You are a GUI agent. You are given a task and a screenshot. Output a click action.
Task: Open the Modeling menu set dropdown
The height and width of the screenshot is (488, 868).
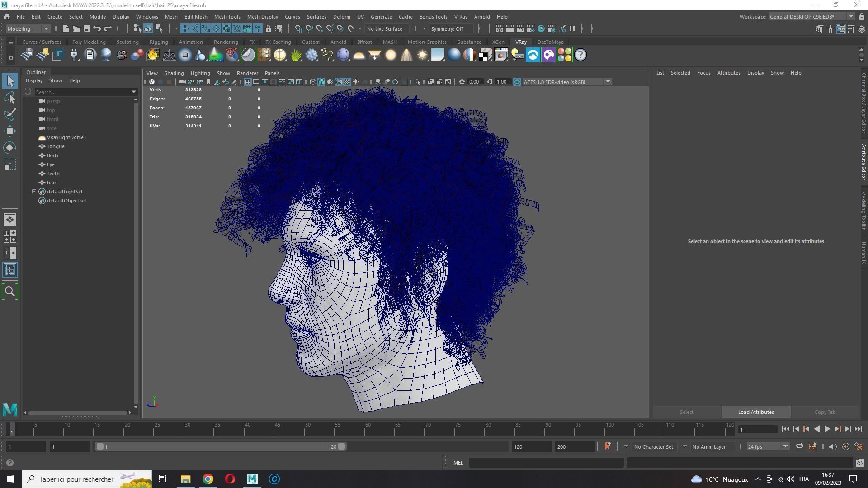(x=28, y=29)
